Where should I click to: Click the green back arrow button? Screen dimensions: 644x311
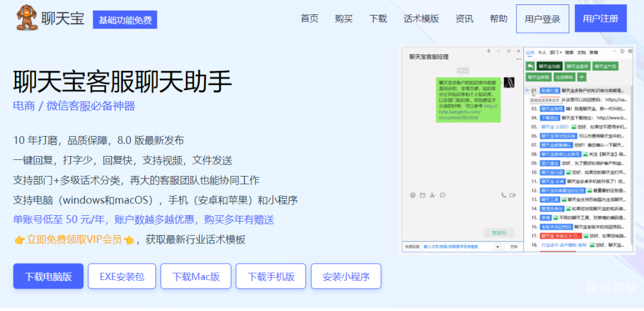coord(531,66)
